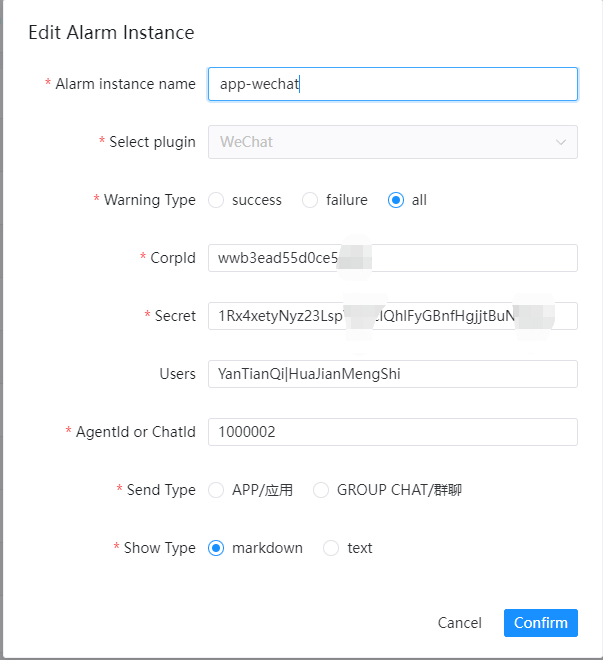Choose the failure warning type
This screenshot has width=603, height=660.
pyautogui.click(x=310, y=200)
